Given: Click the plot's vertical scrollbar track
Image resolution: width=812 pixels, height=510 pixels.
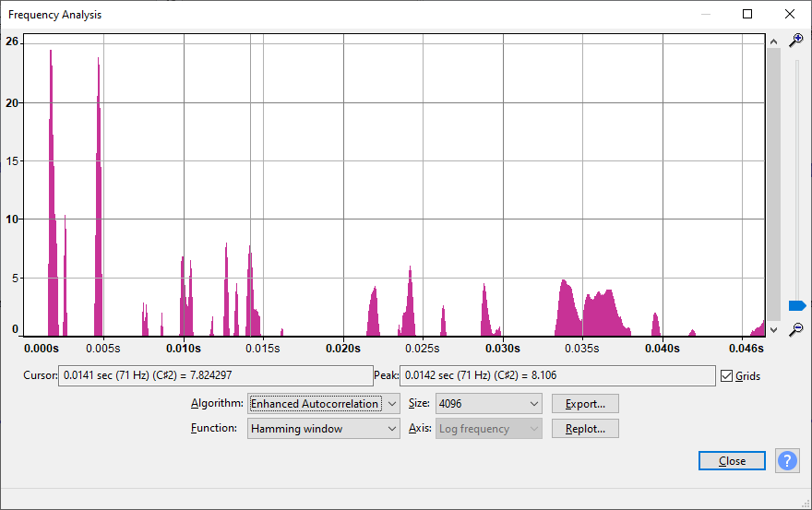Looking at the screenshot, I should pyautogui.click(x=773, y=184).
